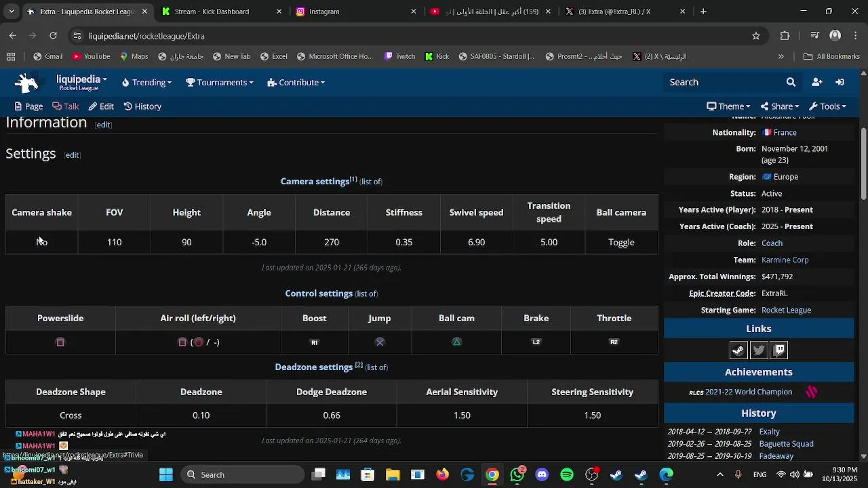
Task: Close the Instagram tab
Action: pyautogui.click(x=414, y=12)
